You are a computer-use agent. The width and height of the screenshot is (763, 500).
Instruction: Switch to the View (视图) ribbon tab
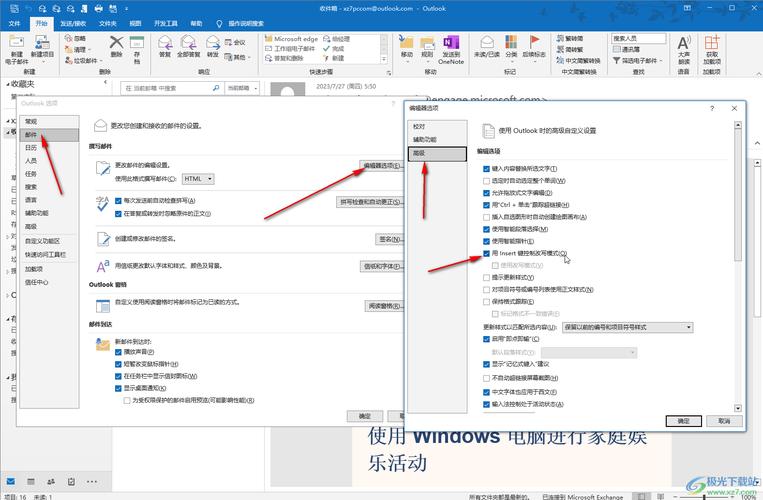click(x=135, y=23)
